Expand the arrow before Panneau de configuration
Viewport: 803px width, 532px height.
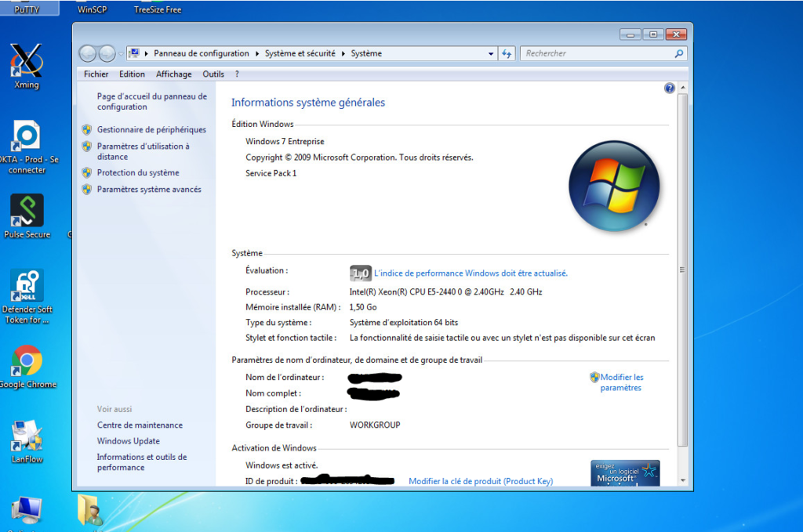click(147, 53)
